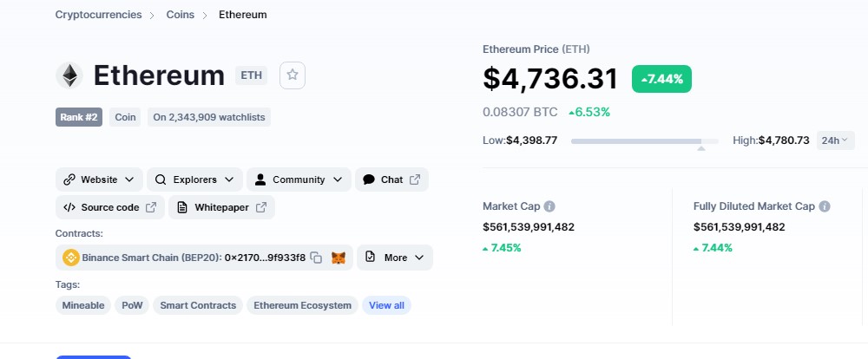This screenshot has width=868, height=359.
Task: Expand the Website dropdown
Action: [99, 179]
